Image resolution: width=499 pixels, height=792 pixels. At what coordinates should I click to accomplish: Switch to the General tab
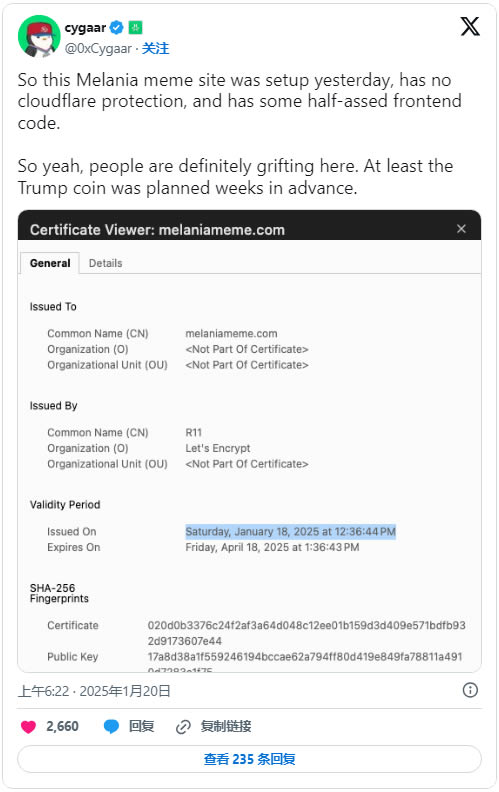(50, 263)
